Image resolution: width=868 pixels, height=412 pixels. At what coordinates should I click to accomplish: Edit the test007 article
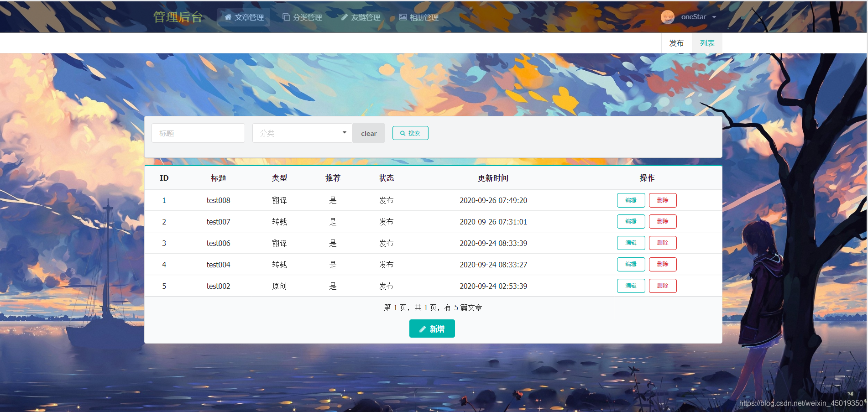[631, 221]
